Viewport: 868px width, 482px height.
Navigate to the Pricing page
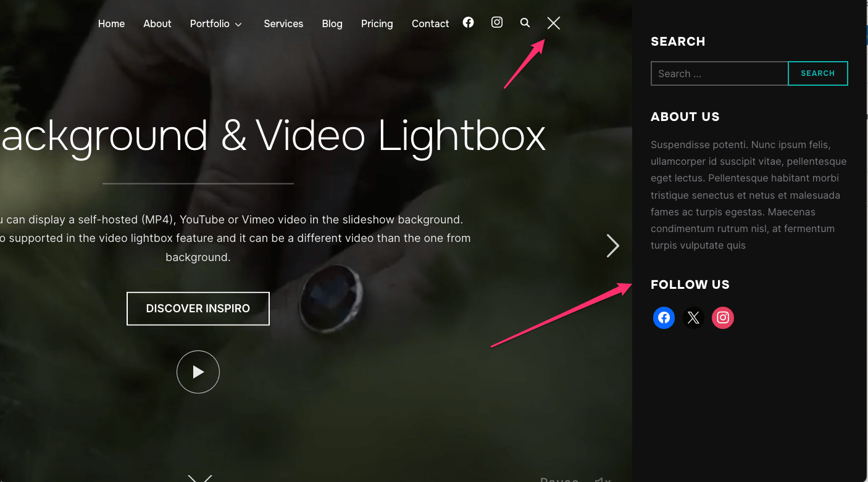tap(377, 24)
